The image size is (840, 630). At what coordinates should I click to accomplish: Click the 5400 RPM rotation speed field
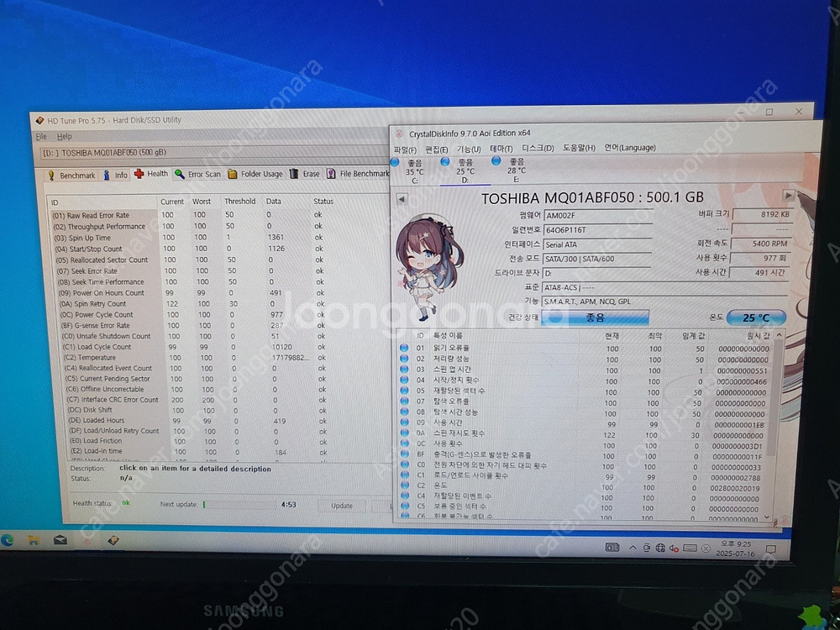coord(761,244)
